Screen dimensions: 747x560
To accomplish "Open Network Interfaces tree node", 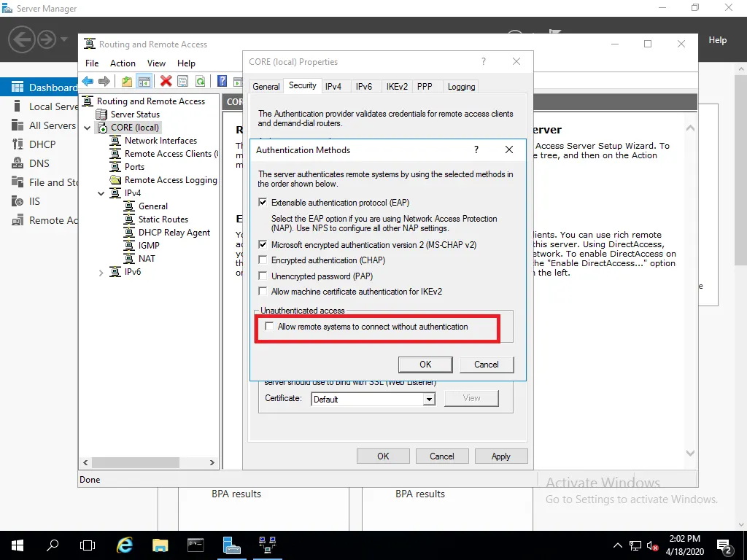I will click(160, 141).
